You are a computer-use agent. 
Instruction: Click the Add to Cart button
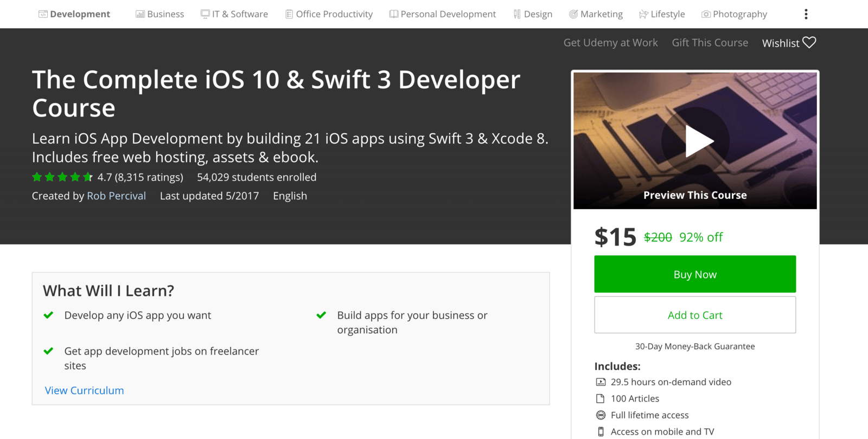click(695, 315)
